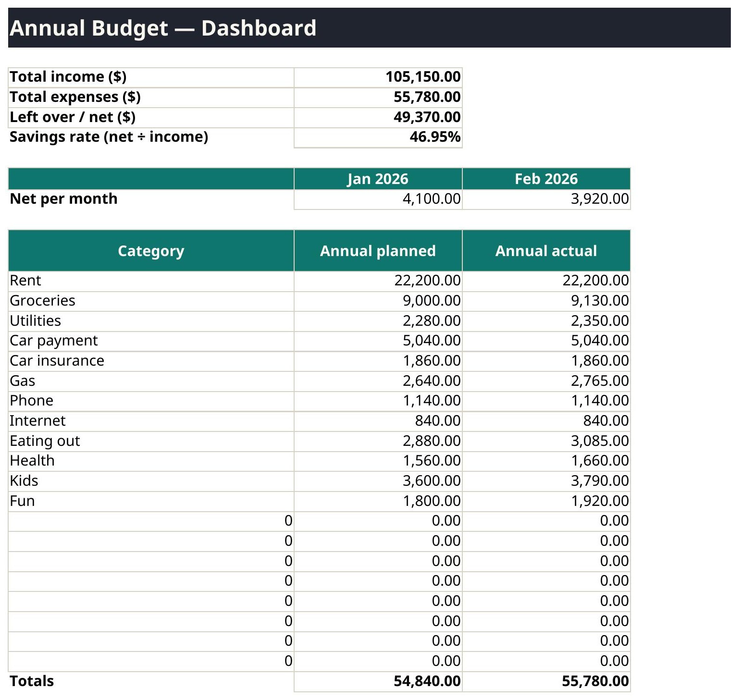Viewport: 731px width, 700px height.
Task: Select the Total income value 105,150.00
Action: coord(378,77)
